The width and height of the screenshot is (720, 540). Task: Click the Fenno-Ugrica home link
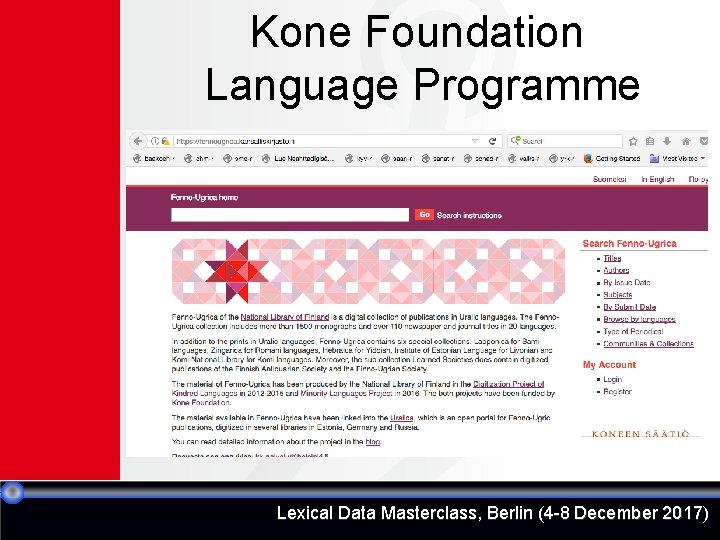(x=204, y=197)
